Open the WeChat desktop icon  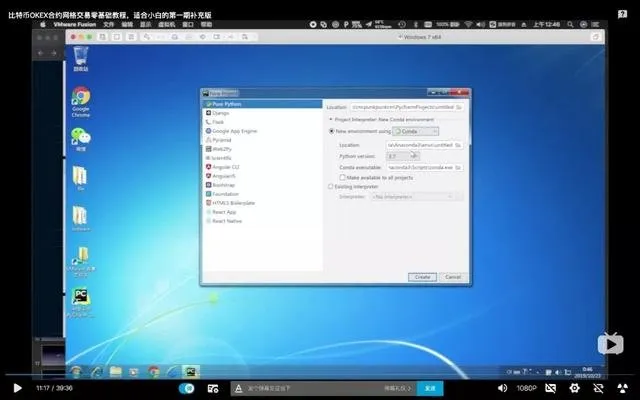[x=81, y=139]
